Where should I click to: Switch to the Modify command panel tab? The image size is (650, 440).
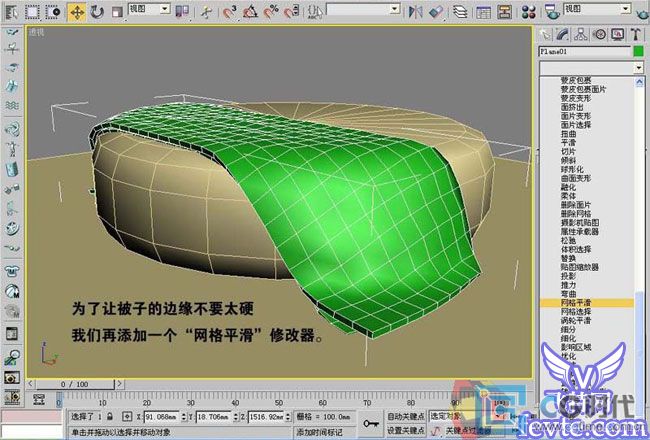(x=563, y=34)
